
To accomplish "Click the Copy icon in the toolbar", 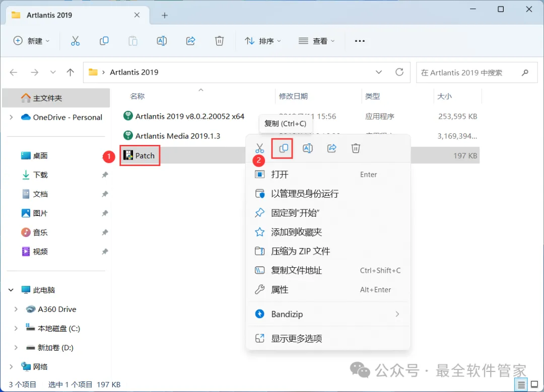I will 104,41.
